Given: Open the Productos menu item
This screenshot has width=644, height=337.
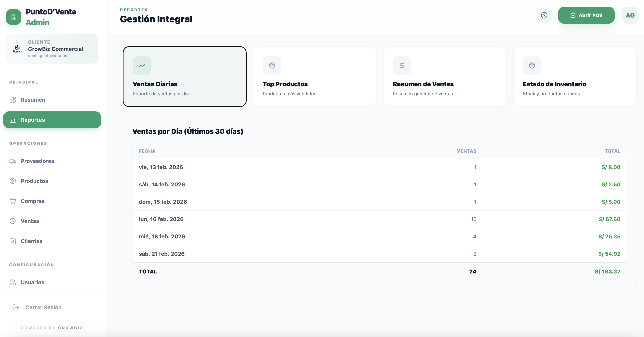Looking at the screenshot, I should coord(52,181).
